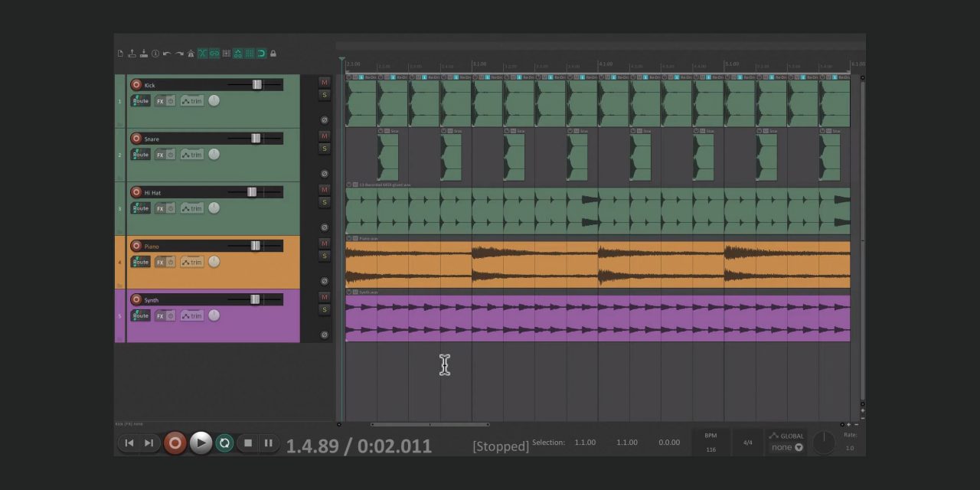
Task: Invert phase on Synth track
Action: click(324, 335)
